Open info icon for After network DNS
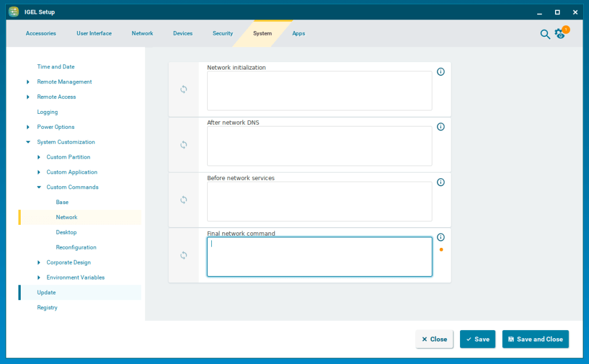The image size is (589, 364). pos(441,127)
